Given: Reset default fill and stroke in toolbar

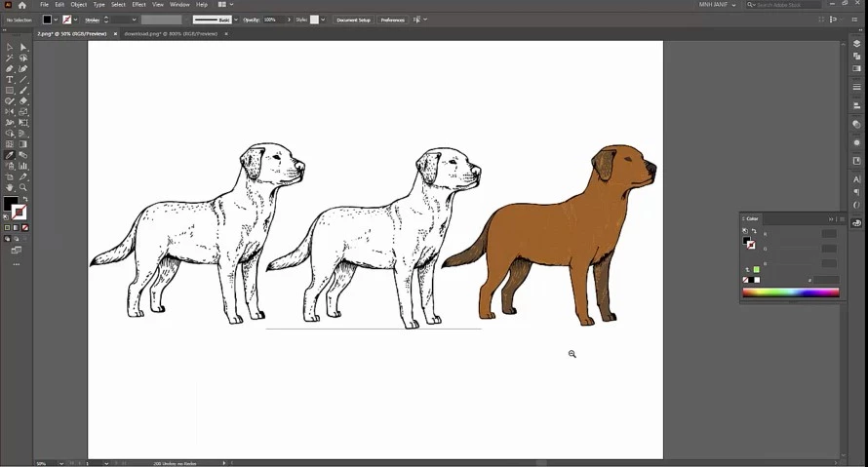Looking at the screenshot, I should pos(6,217).
